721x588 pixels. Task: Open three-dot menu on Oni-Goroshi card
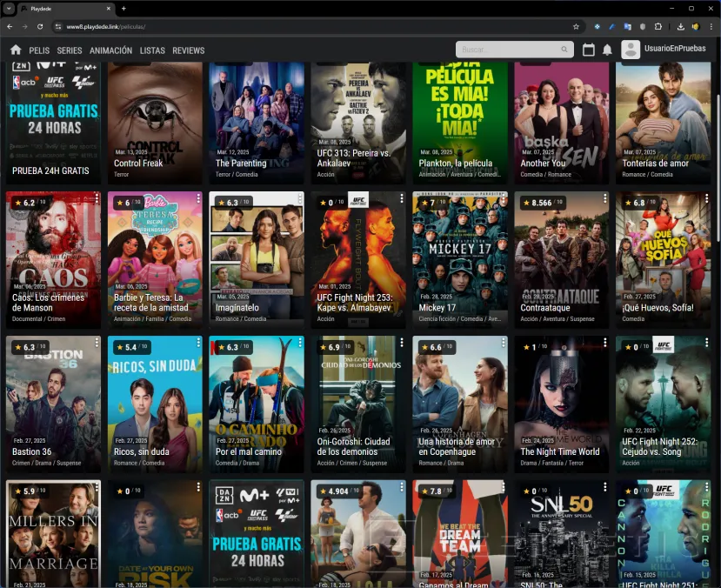coord(402,343)
